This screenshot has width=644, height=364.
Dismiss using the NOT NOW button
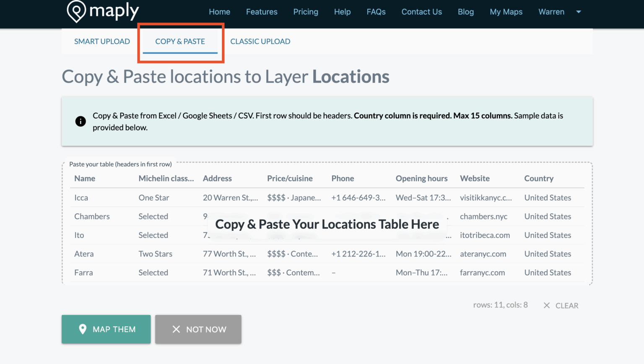tap(198, 329)
